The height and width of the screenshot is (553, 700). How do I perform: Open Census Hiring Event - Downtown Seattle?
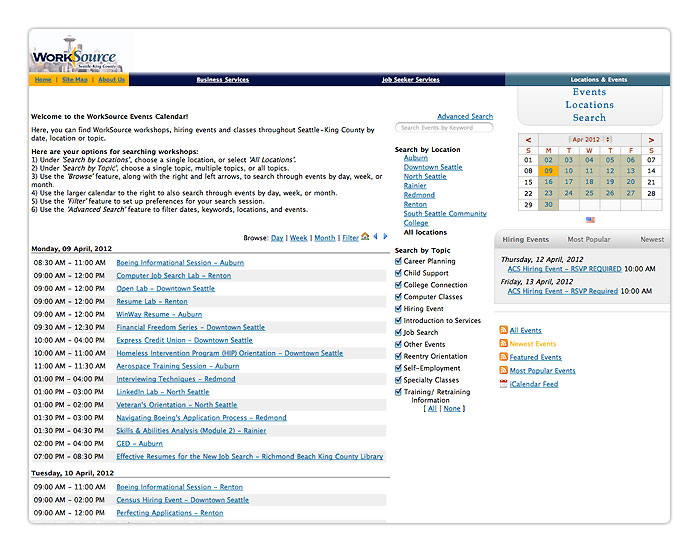(183, 500)
